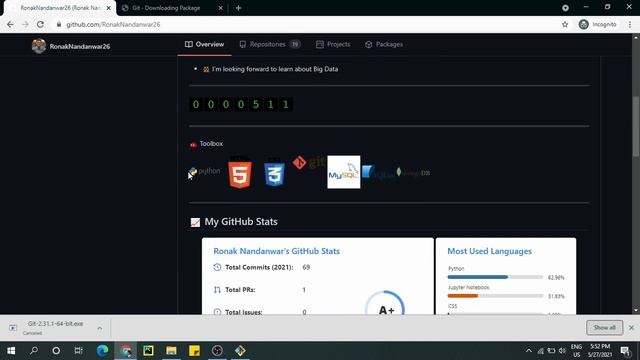Viewport: 640px width, 360px height.
Task: Open the RonakNandanwar26 profile avatar
Action: click(39, 46)
